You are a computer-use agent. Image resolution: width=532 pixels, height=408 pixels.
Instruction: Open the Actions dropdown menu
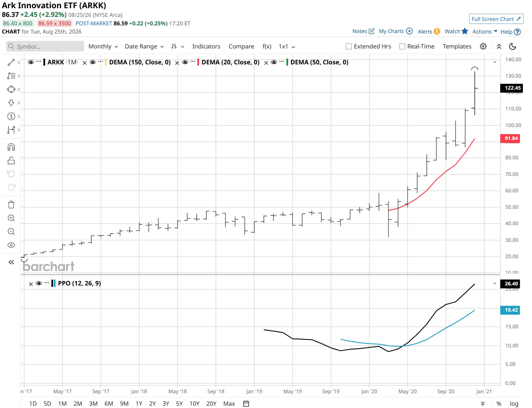point(485,31)
